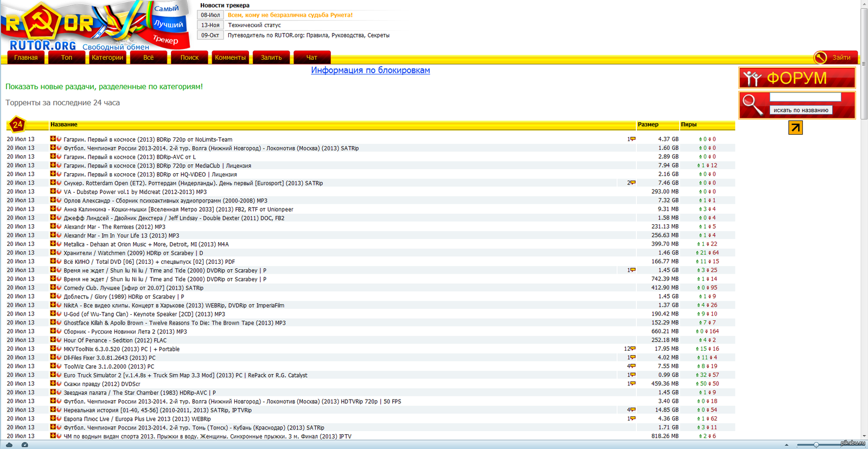Open the Главная menu tab
This screenshot has width=868, height=449.
click(25, 58)
